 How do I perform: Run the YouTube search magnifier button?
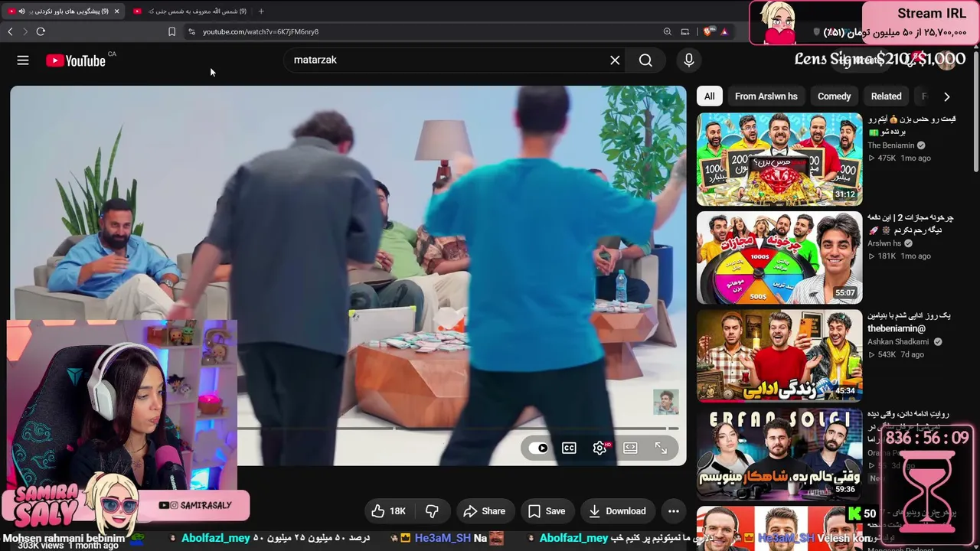click(645, 60)
